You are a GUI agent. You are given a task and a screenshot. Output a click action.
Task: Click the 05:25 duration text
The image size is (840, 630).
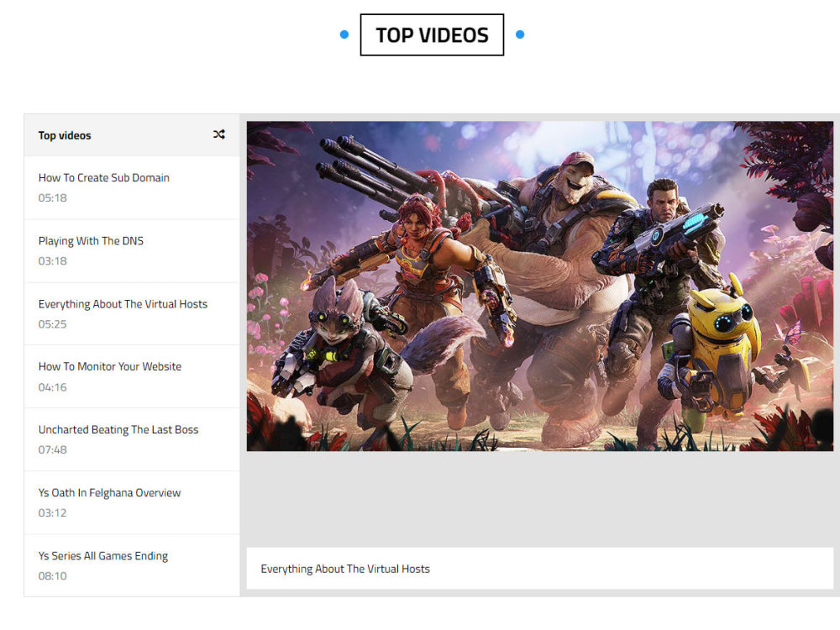point(52,324)
